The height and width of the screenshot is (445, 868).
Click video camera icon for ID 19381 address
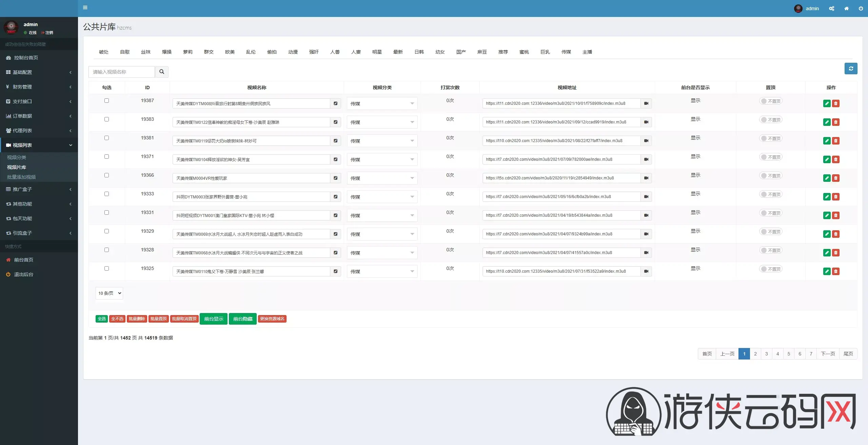coord(646,141)
